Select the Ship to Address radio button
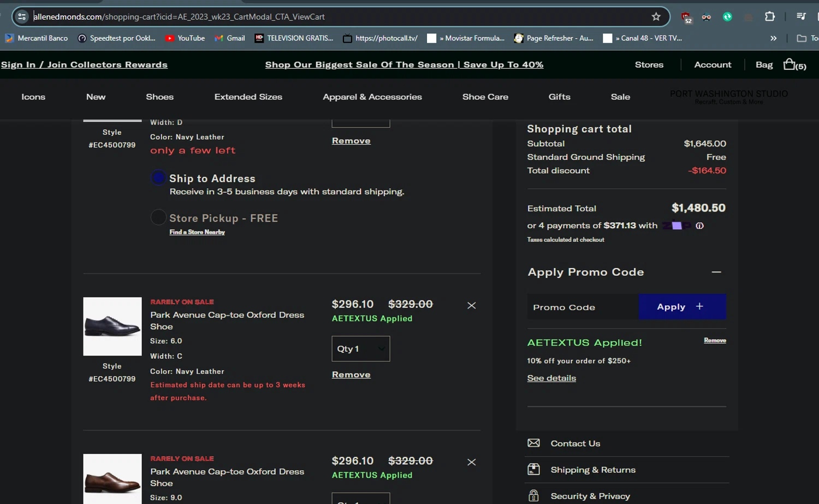 coord(158,178)
